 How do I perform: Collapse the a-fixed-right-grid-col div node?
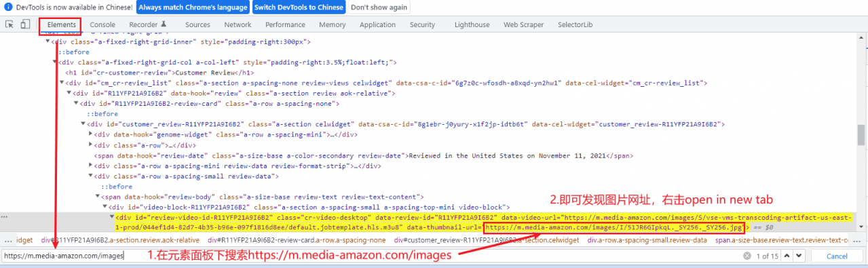tap(54, 62)
